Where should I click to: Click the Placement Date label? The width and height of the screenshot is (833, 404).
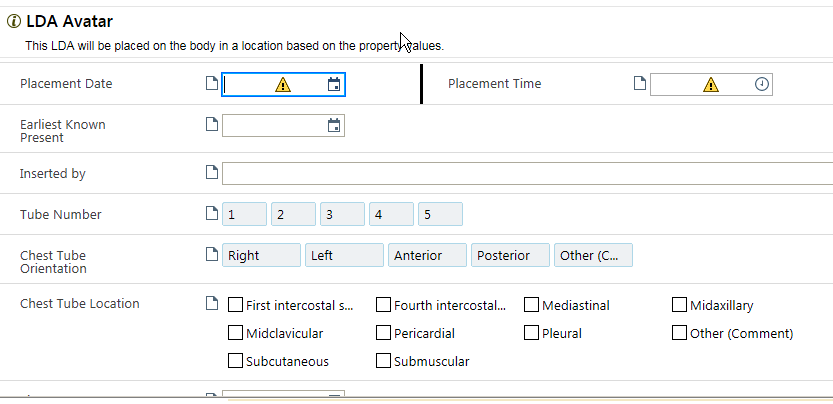[66, 84]
